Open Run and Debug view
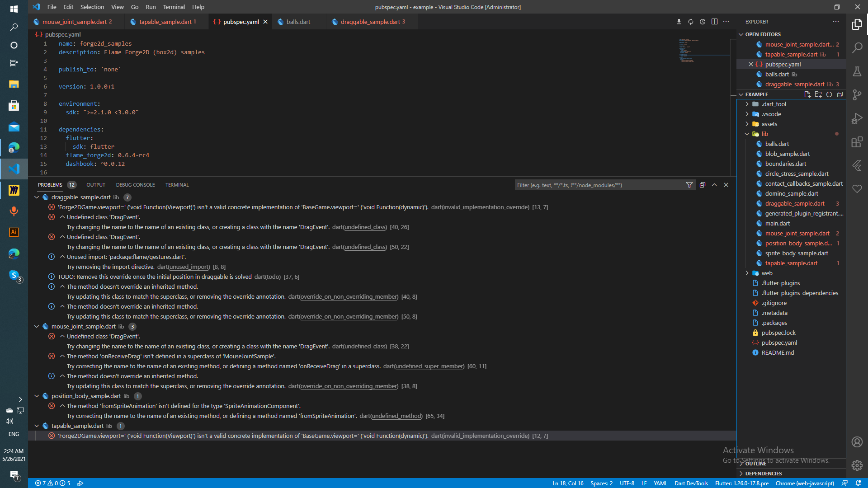 point(857,118)
